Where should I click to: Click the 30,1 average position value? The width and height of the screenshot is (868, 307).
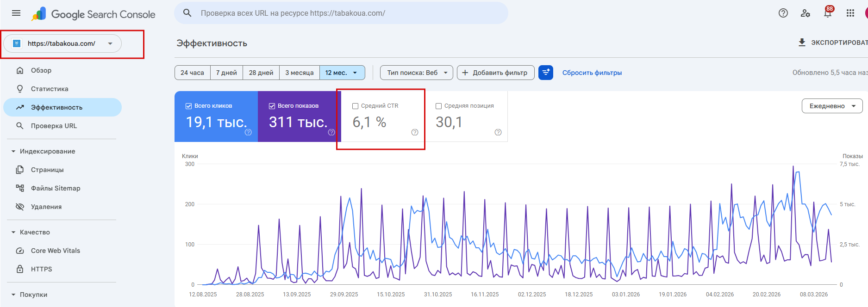point(449,122)
